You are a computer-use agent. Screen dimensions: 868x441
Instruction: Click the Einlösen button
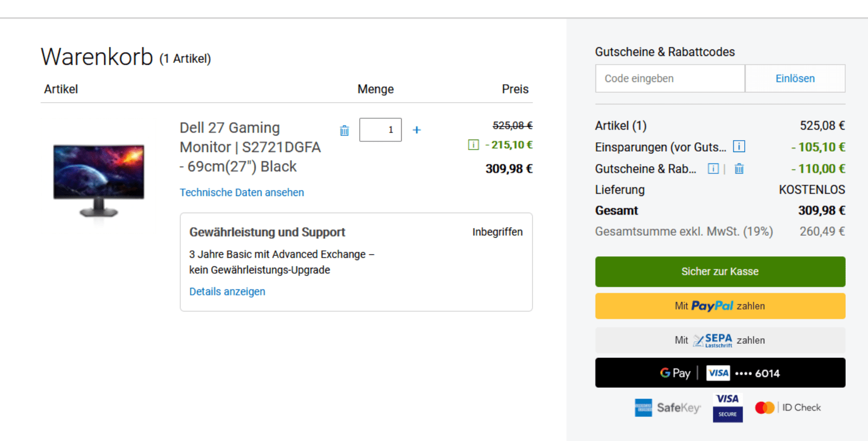tap(795, 78)
